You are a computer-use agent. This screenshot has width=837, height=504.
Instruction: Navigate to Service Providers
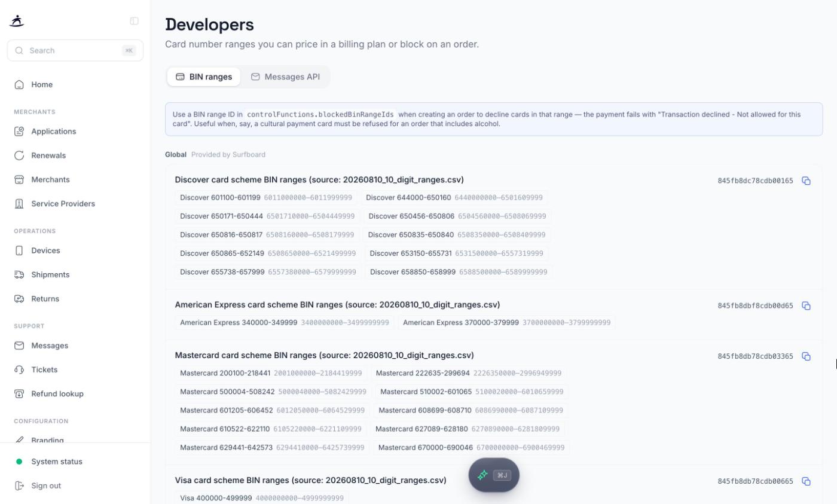tap(75, 204)
